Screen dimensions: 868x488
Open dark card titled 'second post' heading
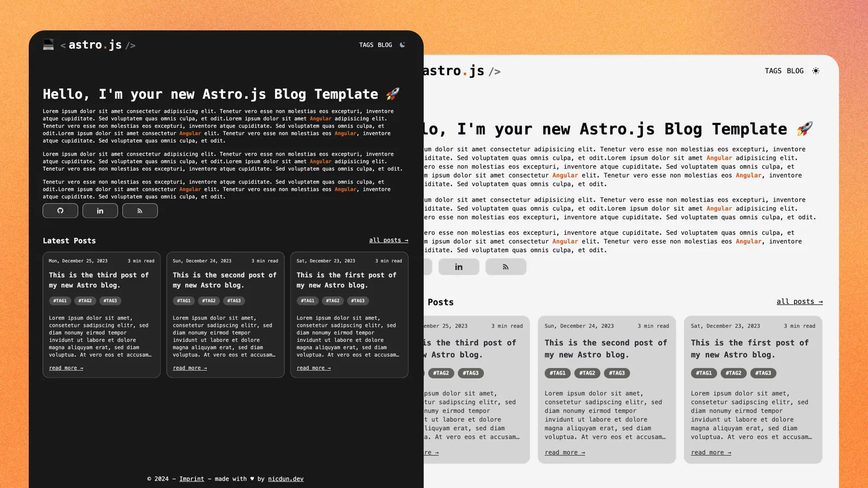(x=225, y=280)
